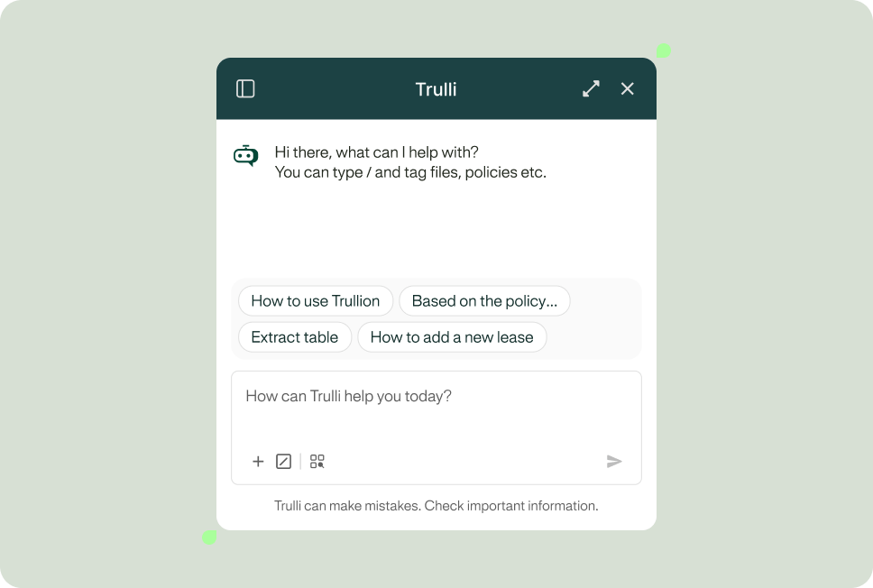
Task: Click the 'Trulli' header title
Action: (x=436, y=89)
